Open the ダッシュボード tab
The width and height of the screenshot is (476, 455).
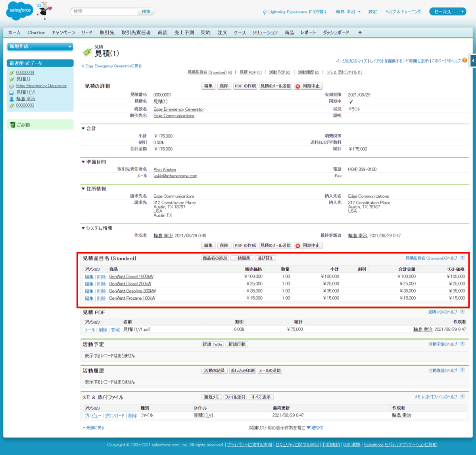[x=336, y=33]
